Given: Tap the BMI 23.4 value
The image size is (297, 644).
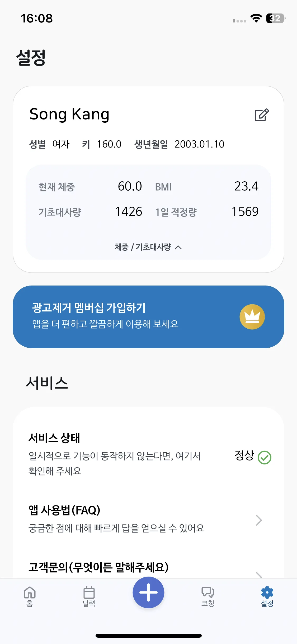Looking at the screenshot, I should coord(246,186).
